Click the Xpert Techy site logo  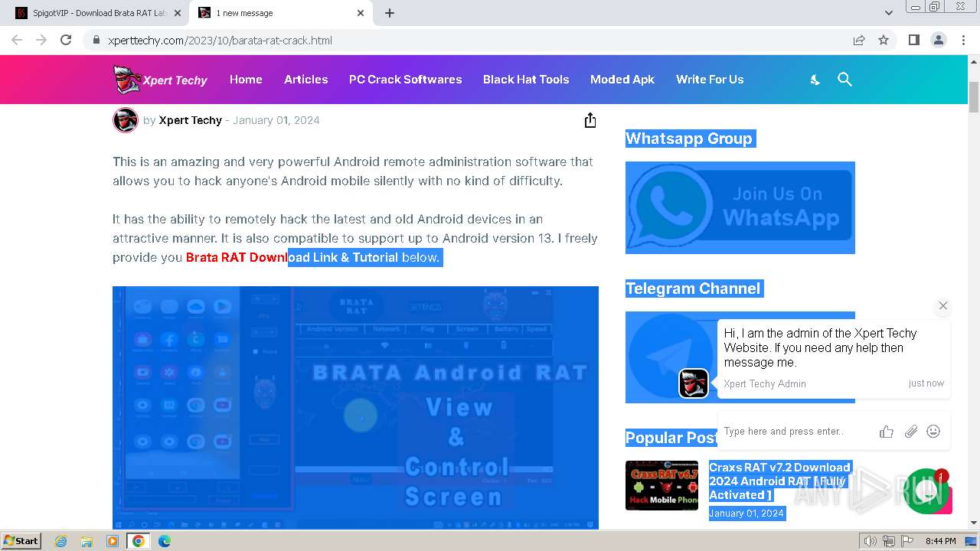(160, 80)
